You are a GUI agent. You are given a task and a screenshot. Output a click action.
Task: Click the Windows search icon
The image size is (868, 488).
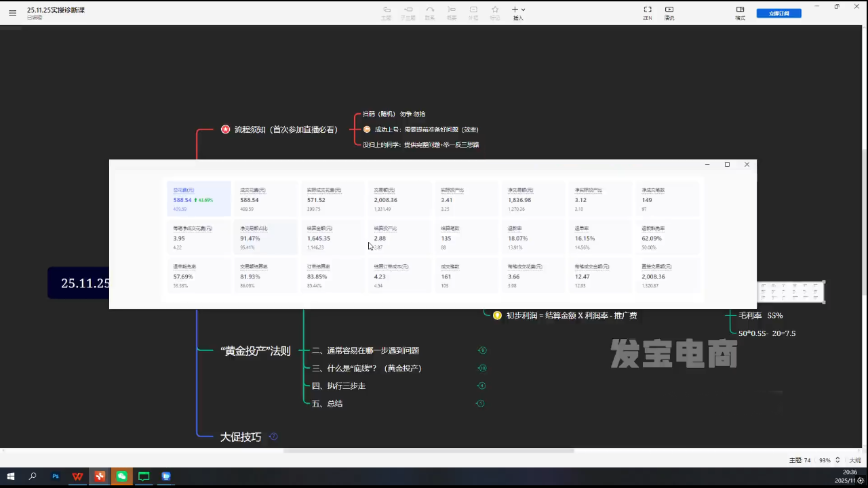(33, 476)
